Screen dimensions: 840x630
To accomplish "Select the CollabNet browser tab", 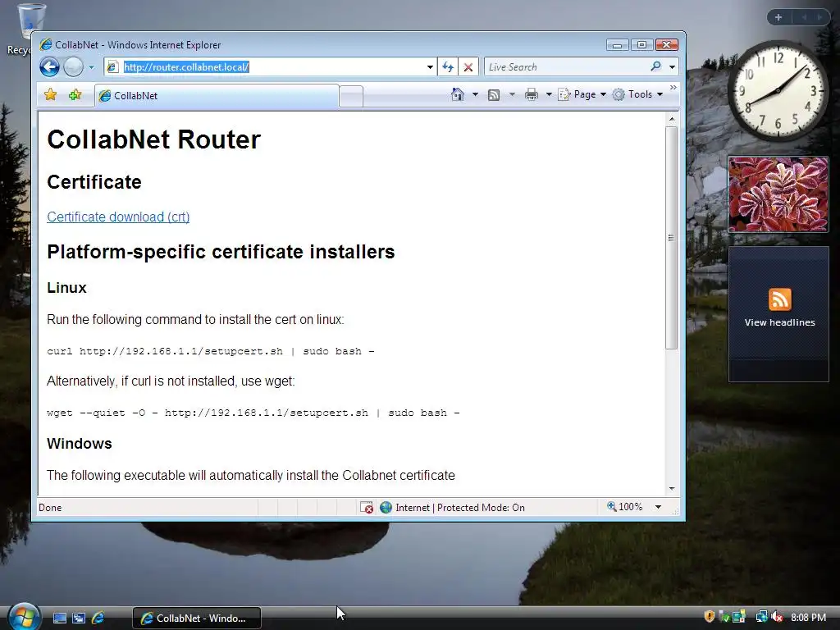I will (x=217, y=96).
